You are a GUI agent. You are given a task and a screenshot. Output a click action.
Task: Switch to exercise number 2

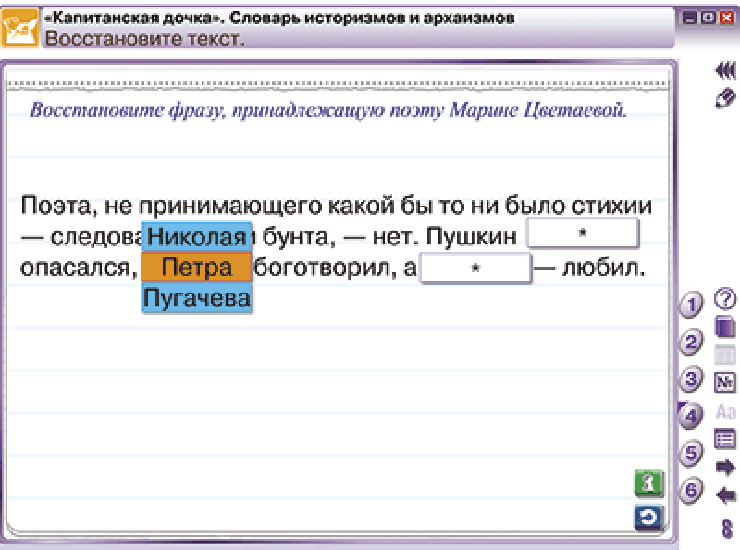691,342
